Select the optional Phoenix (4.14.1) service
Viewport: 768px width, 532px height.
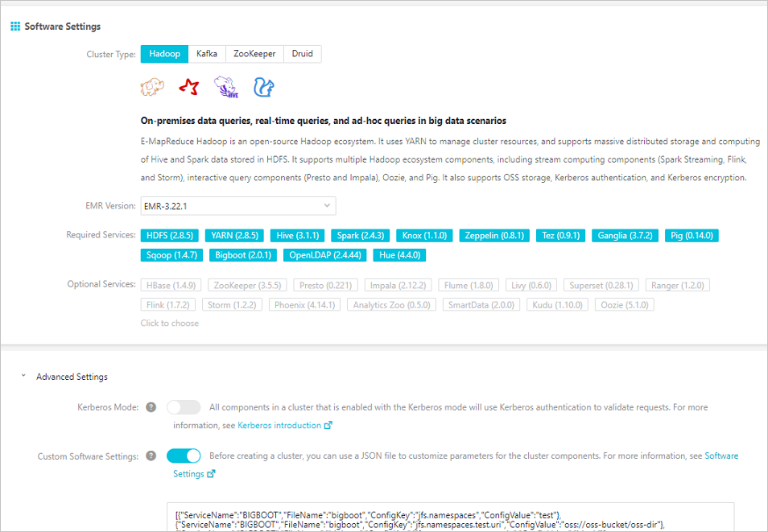point(304,305)
